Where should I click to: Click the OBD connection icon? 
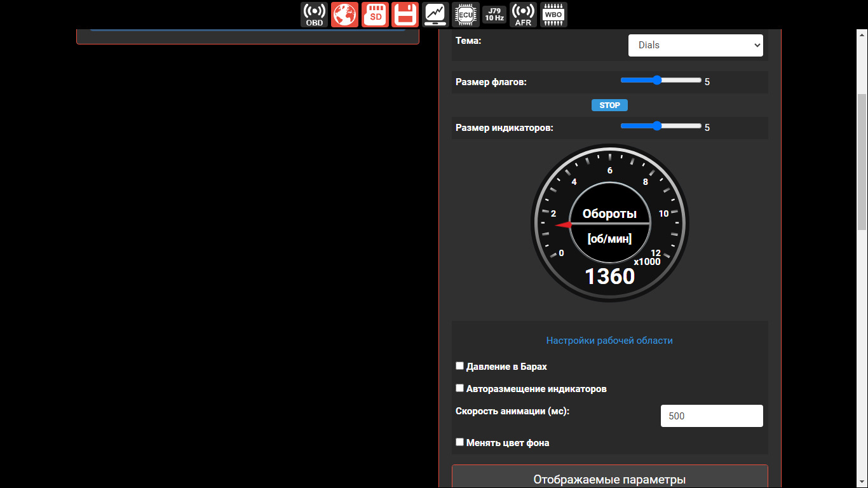coord(315,15)
